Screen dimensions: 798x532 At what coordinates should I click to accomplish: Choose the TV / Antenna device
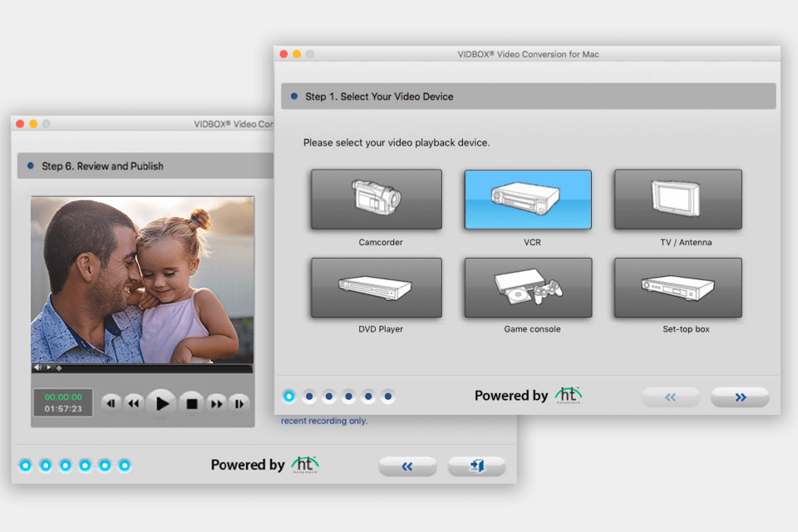pos(678,199)
